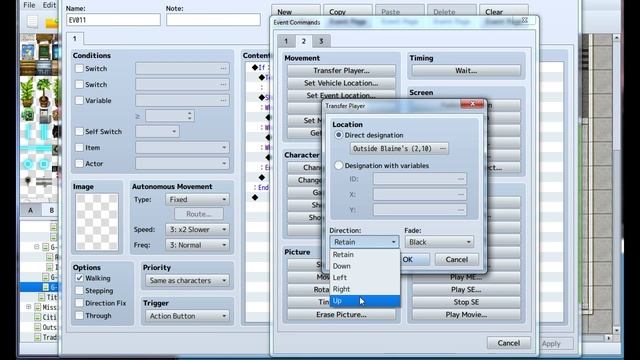Cancel the Event Commands window

(509, 343)
